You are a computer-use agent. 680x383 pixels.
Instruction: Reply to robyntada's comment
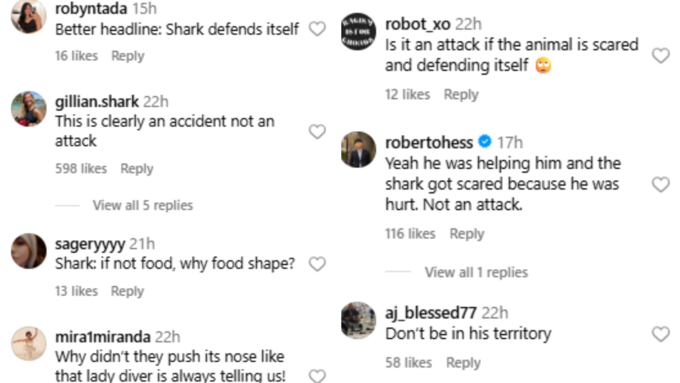(x=128, y=56)
